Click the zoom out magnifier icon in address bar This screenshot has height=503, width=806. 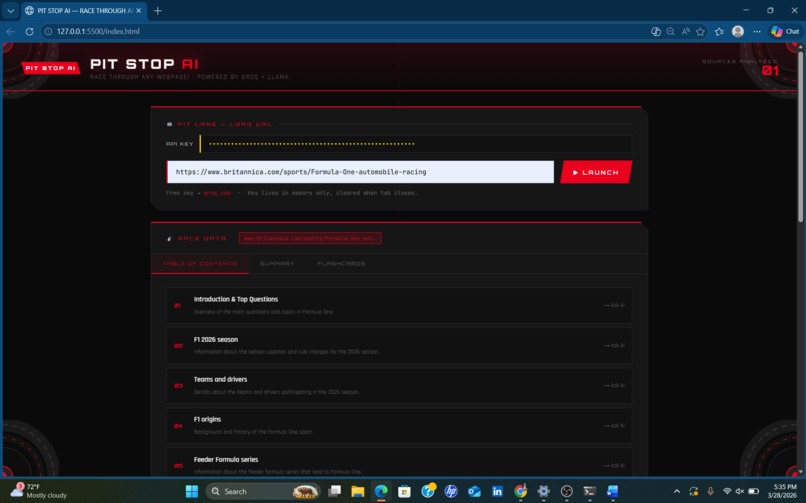(x=670, y=31)
